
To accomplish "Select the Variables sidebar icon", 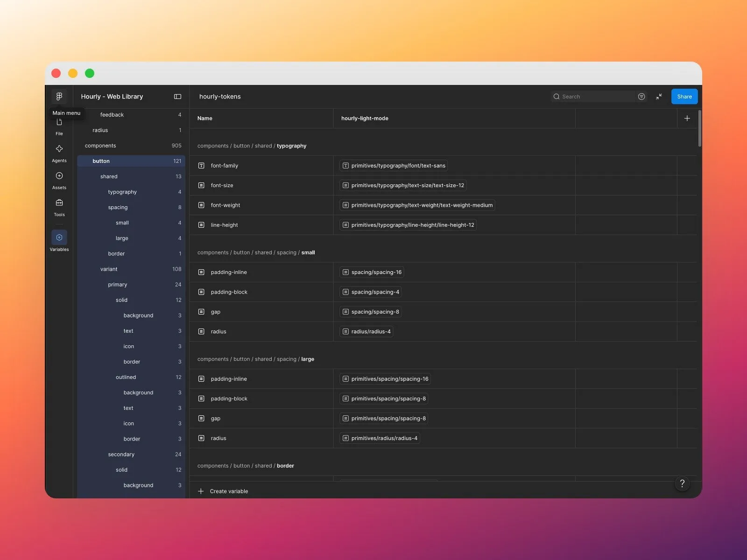I will 59,237.
